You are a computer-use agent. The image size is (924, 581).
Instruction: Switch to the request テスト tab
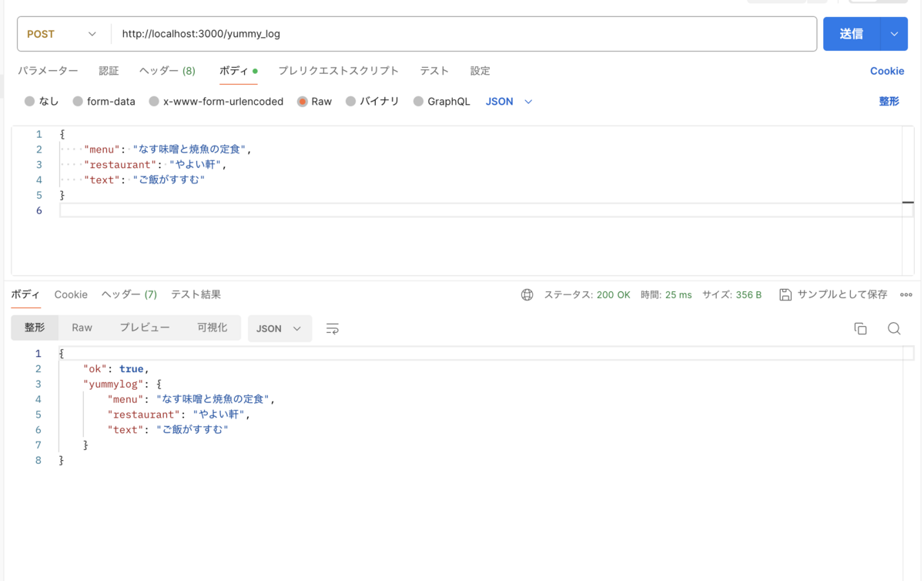pos(434,71)
